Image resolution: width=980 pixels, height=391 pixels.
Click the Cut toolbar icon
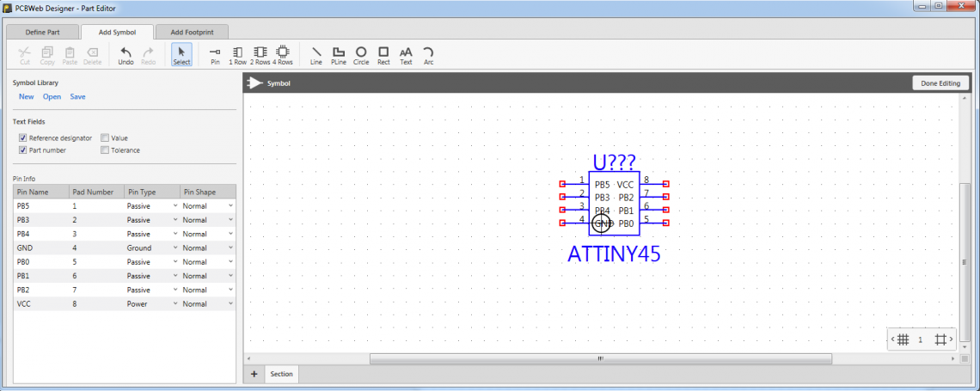coord(25,55)
